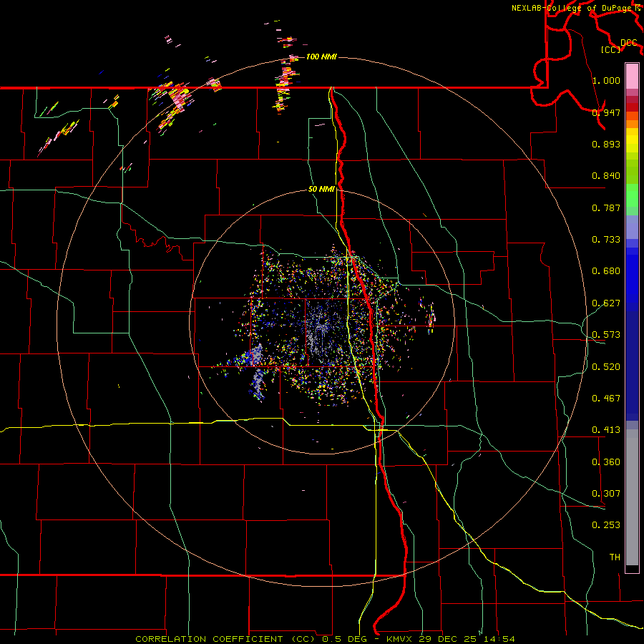
Task: Select the 0.360 scale value
Action: point(606,462)
